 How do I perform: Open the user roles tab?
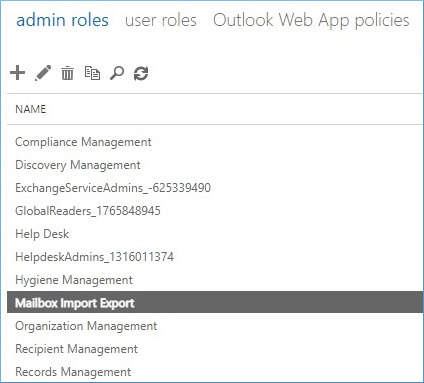tap(161, 20)
